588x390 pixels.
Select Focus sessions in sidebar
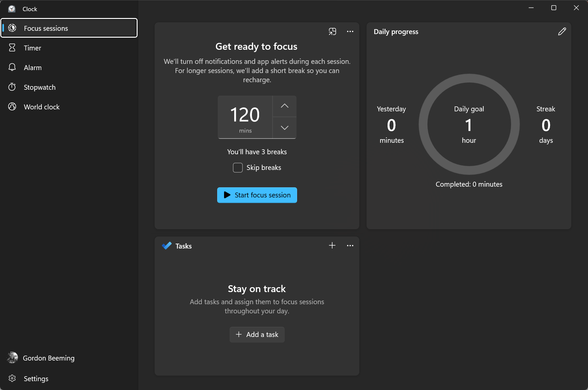pyautogui.click(x=46, y=28)
